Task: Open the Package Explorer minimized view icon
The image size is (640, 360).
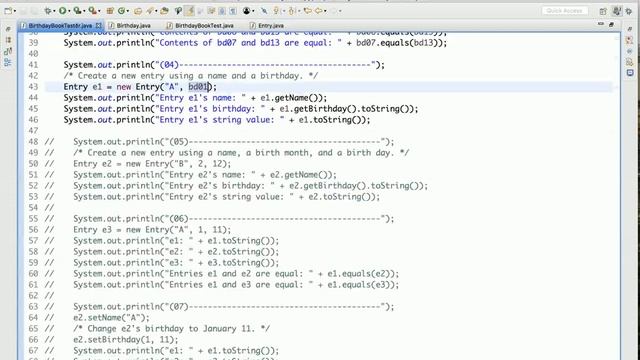Action: 8,40
